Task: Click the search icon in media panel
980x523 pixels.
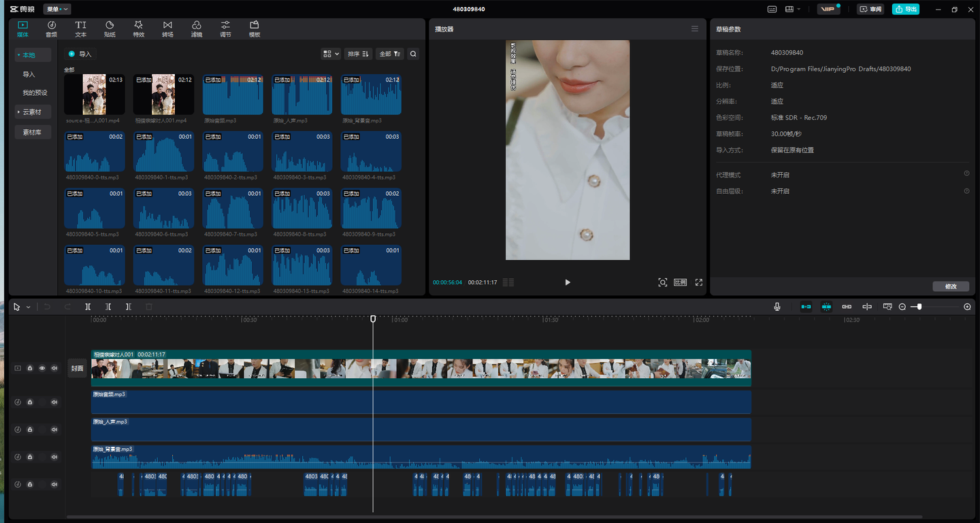Action: (413, 54)
